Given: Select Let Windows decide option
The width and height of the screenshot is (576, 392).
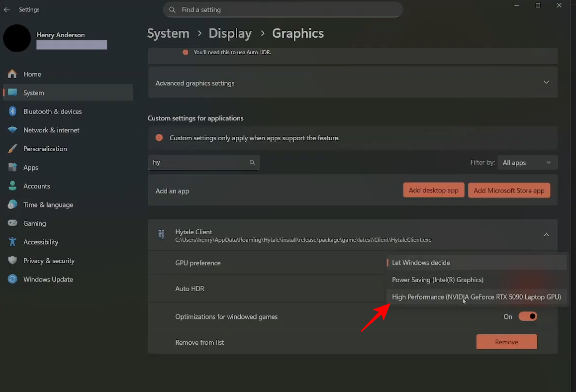Looking at the screenshot, I should point(421,263).
